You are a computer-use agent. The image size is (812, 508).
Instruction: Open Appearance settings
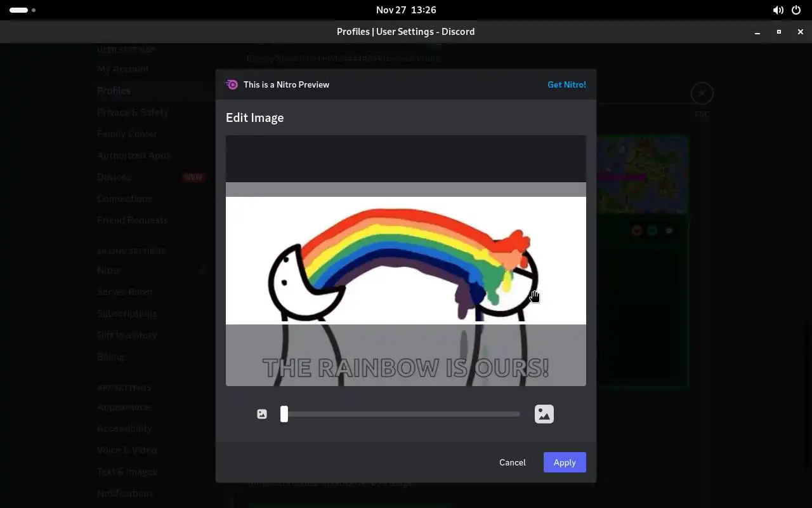pyautogui.click(x=123, y=406)
